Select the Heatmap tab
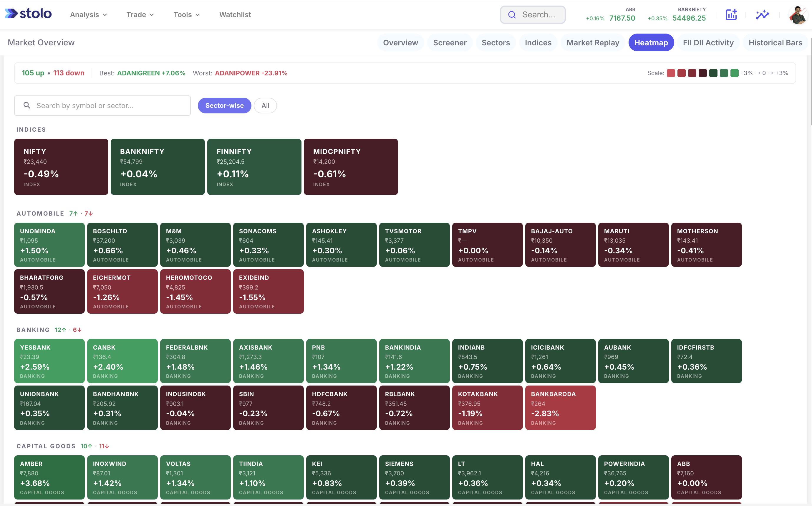 (651, 42)
